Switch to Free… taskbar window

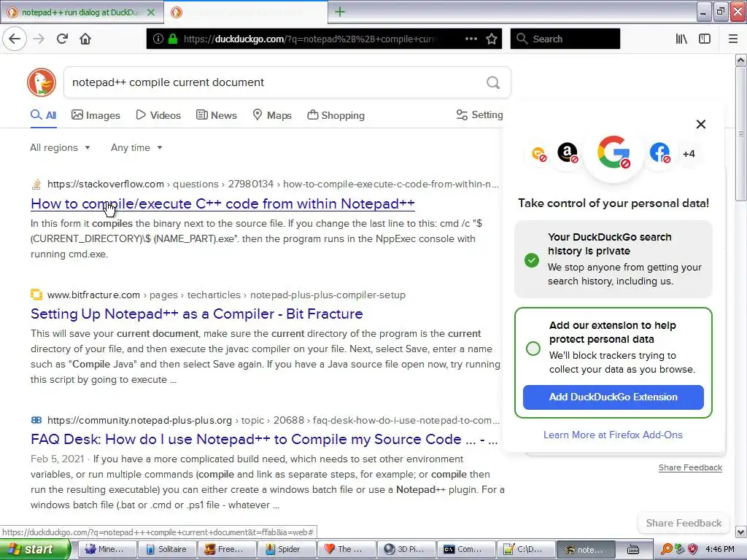tap(227, 549)
